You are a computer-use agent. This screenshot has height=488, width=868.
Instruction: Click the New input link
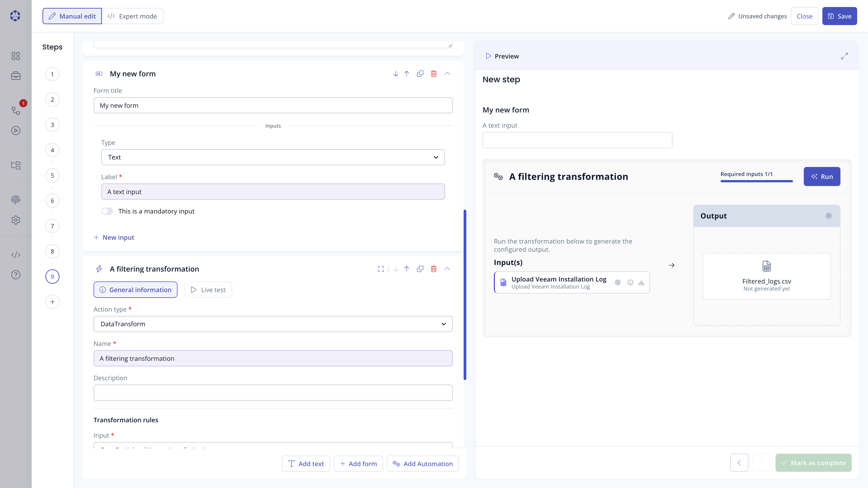[114, 237]
